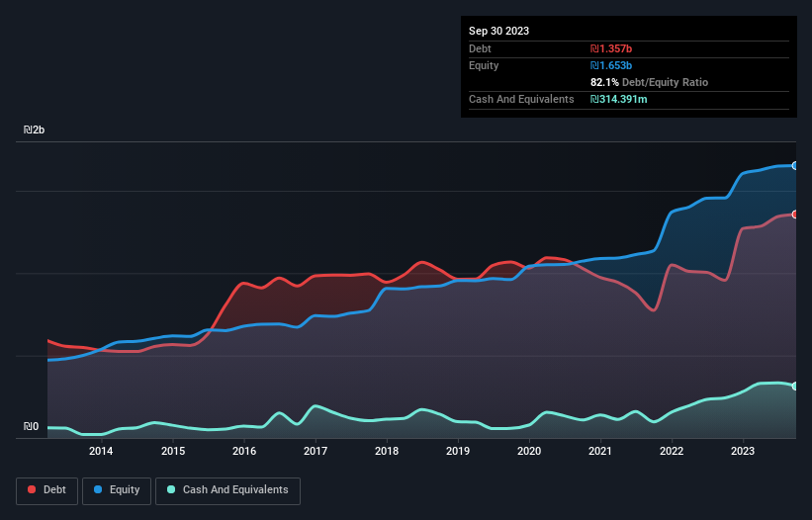Click the 2023 x-axis label
This screenshot has height=520, width=812.
point(743,451)
